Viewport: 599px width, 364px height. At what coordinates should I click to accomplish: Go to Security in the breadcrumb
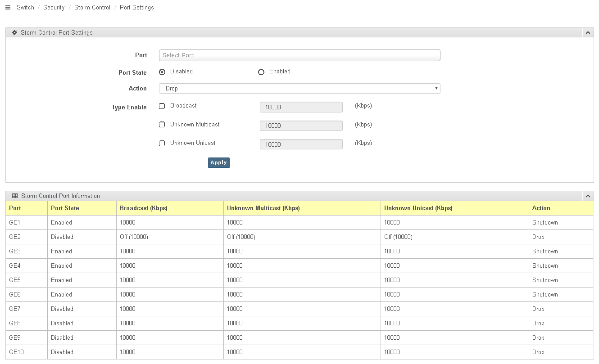coord(54,8)
